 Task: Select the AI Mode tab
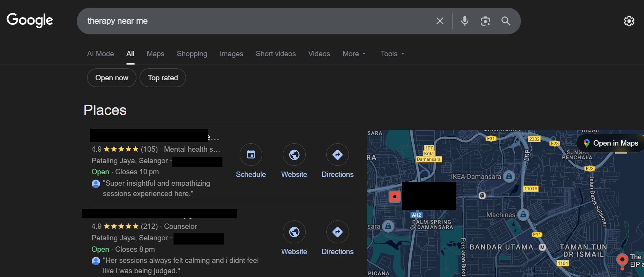pyautogui.click(x=101, y=54)
